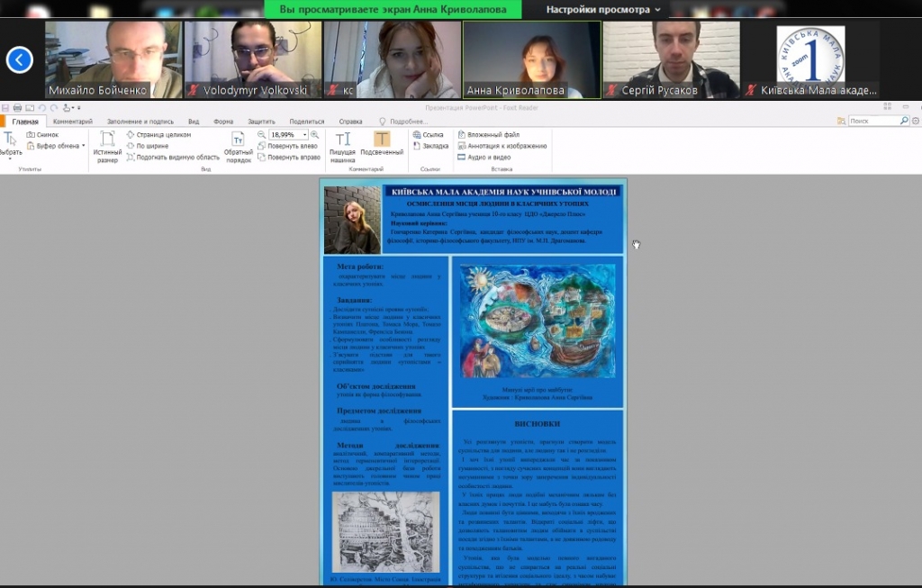
Task: Click the Закладка bookmark tool
Action: [x=431, y=146]
